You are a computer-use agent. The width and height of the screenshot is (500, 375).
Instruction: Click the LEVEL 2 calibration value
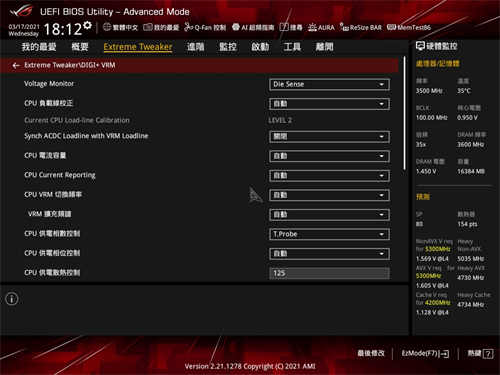(x=280, y=120)
